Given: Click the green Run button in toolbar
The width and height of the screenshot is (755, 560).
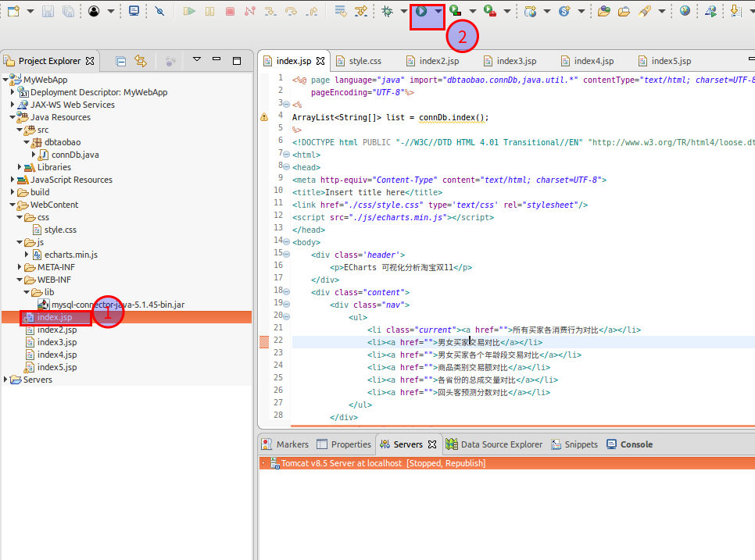Looking at the screenshot, I should coord(421,12).
